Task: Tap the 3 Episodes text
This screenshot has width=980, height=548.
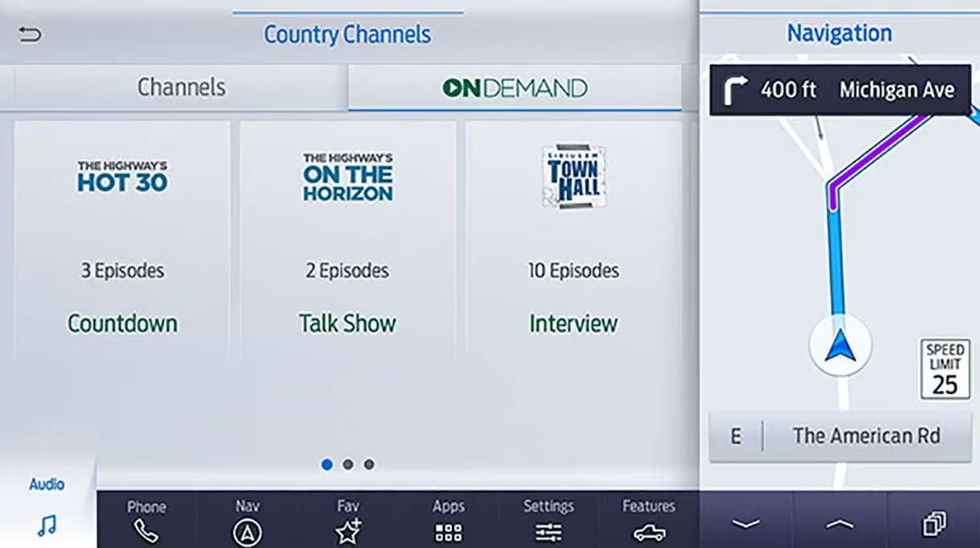Action: [x=122, y=271]
